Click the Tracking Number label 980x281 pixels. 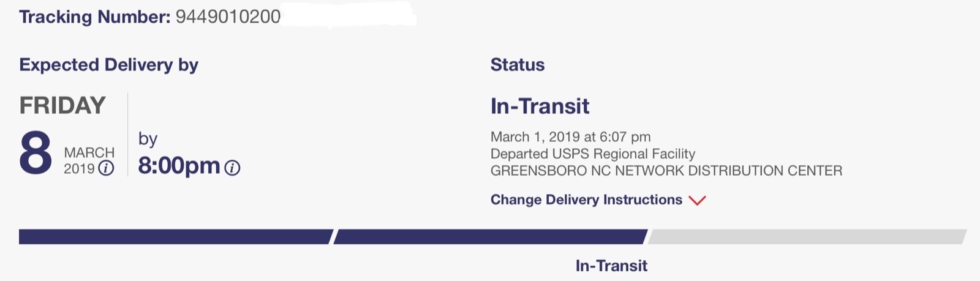click(x=94, y=17)
